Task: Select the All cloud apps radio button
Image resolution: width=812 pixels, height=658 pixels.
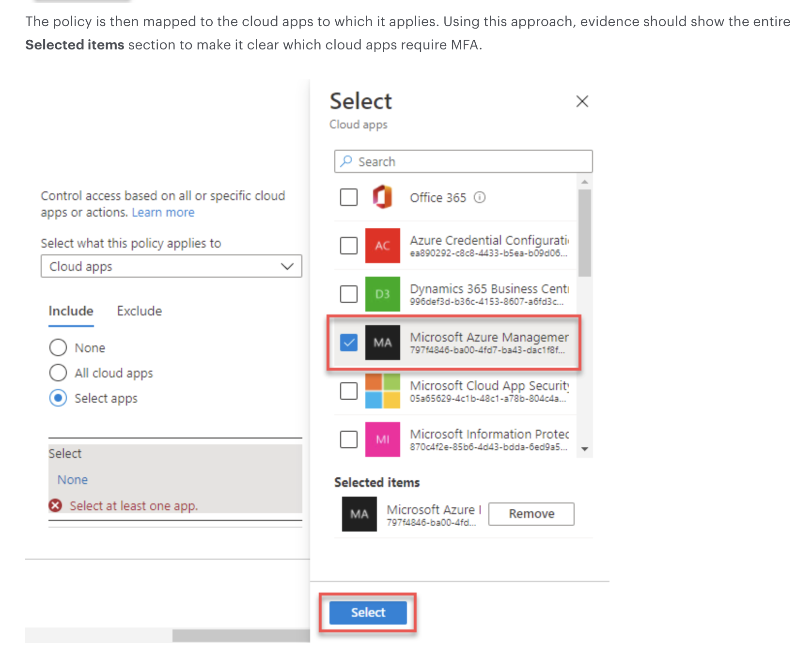Action: point(58,373)
